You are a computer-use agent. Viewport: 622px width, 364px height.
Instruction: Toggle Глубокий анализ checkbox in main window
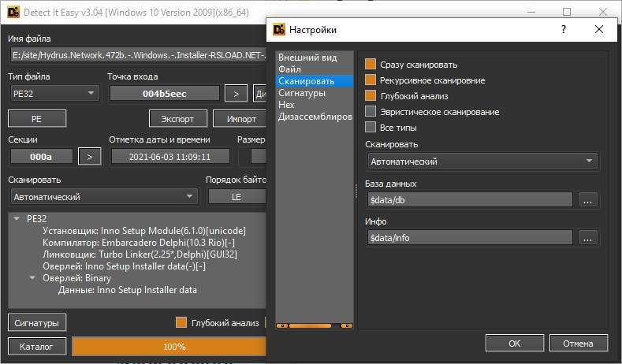(181, 322)
